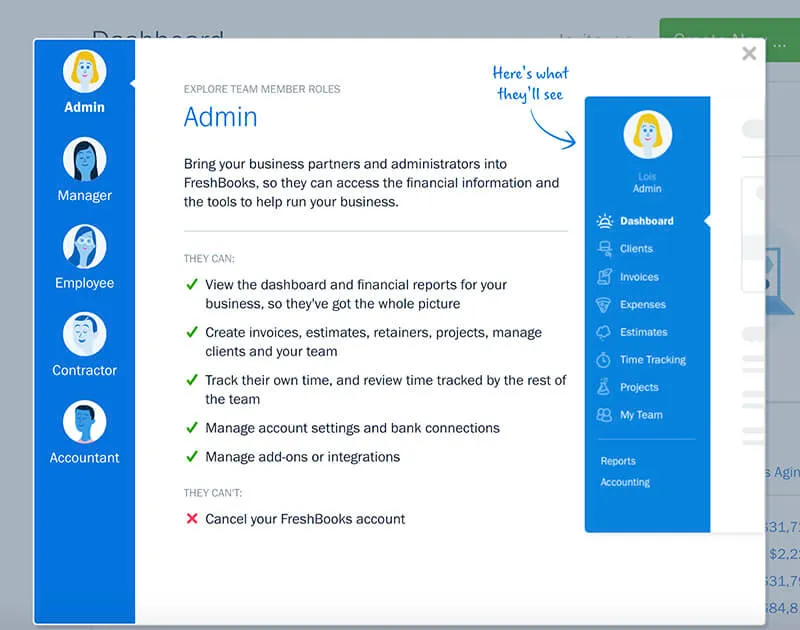
Task: Select the Admin role avatar
Action: click(x=84, y=72)
